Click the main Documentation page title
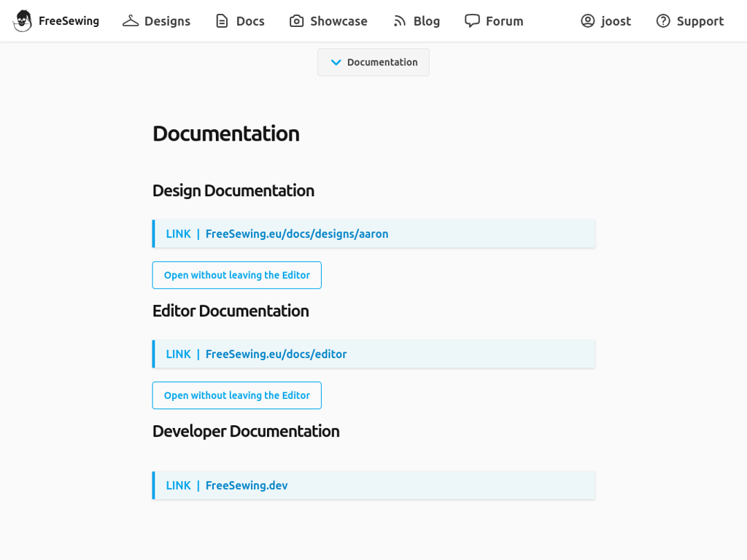The image size is (747, 560). tap(226, 133)
